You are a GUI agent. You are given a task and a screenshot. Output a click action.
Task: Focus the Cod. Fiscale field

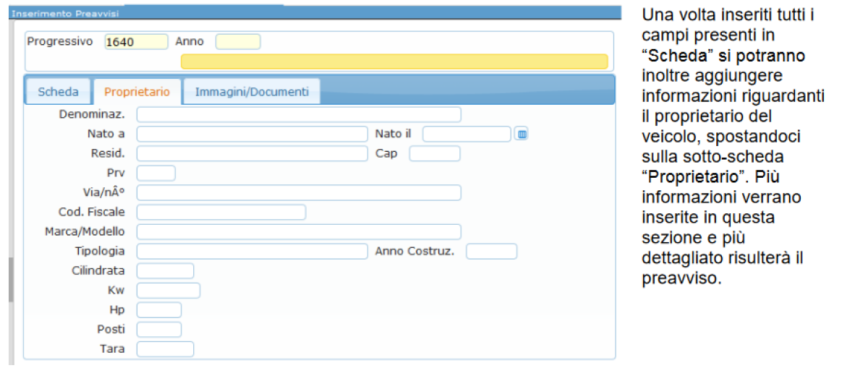221,212
